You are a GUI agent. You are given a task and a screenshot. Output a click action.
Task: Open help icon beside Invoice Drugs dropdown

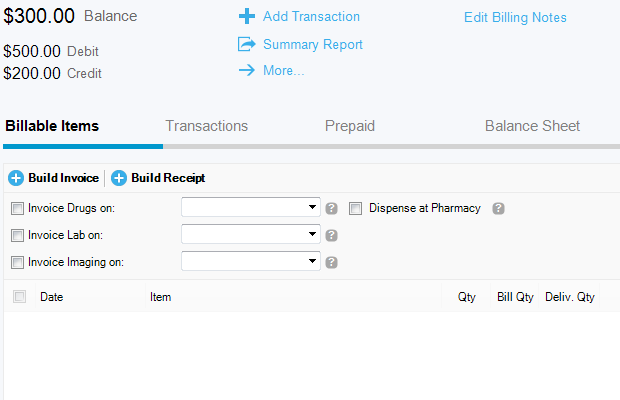332,209
